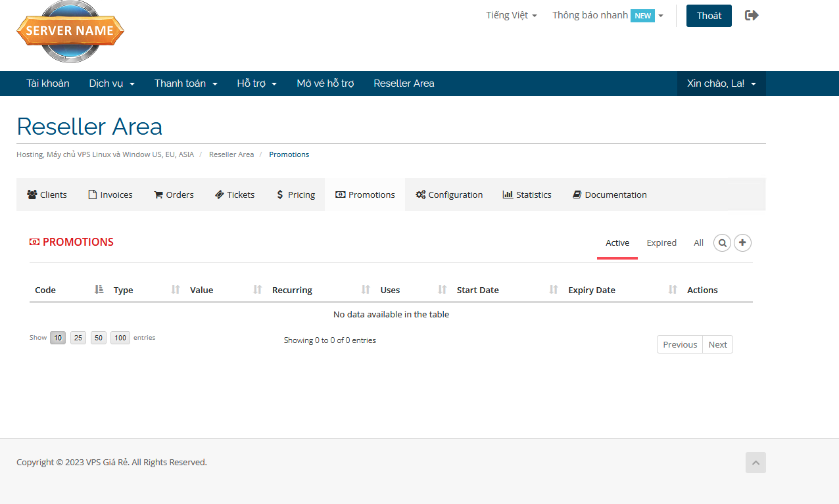This screenshot has width=839, height=504.
Task: Expand the Dịch vụ menu
Action: (112, 83)
